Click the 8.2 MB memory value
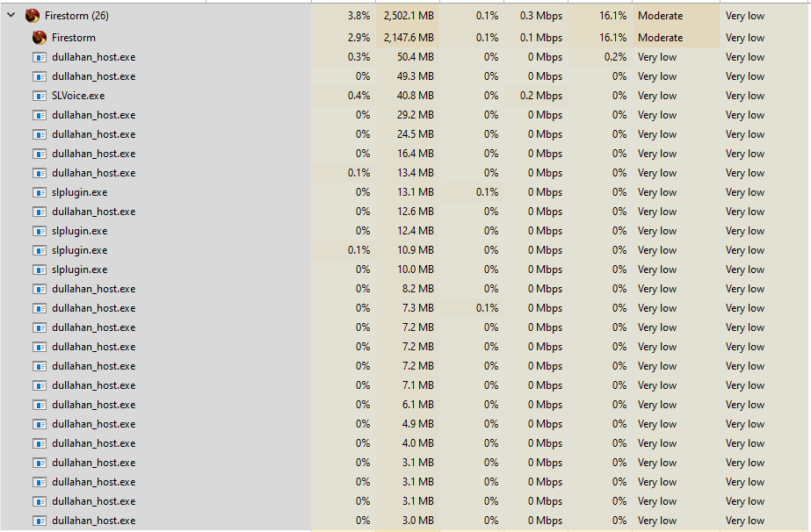 [x=418, y=289]
